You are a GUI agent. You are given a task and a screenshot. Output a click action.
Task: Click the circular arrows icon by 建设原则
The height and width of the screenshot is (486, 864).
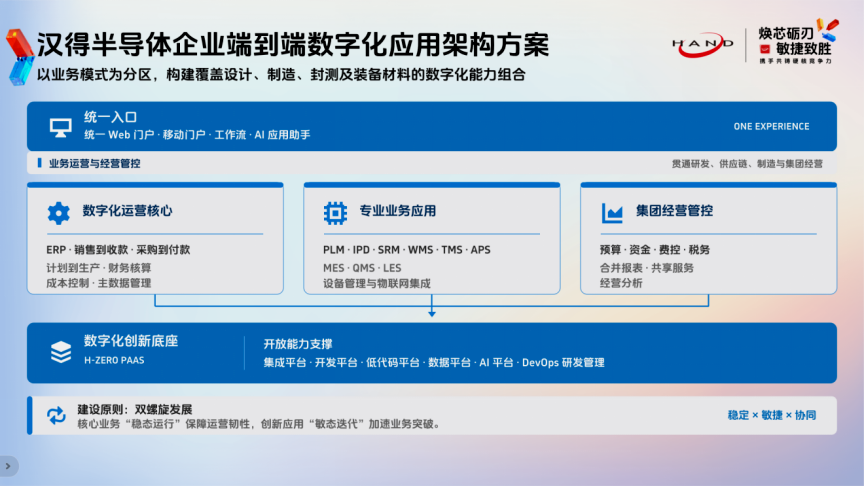56,415
